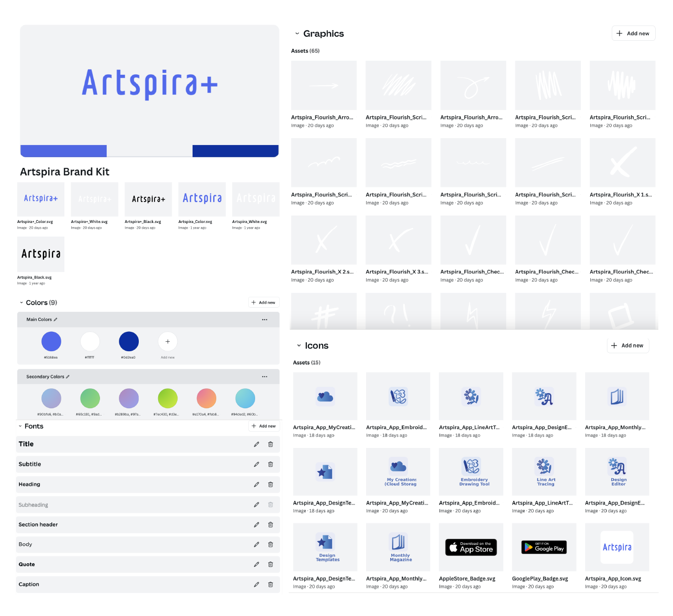The height and width of the screenshot is (616, 673).
Task: Delete the Section header font style
Action: [x=270, y=524]
